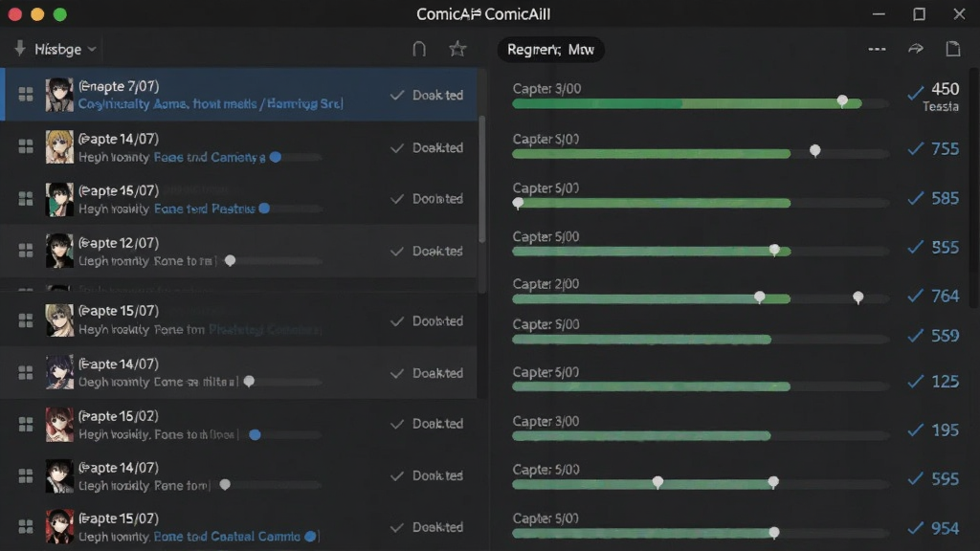Click the share arrow icon
Image resolution: width=980 pixels, height=551 pixels.
(916, 49)
